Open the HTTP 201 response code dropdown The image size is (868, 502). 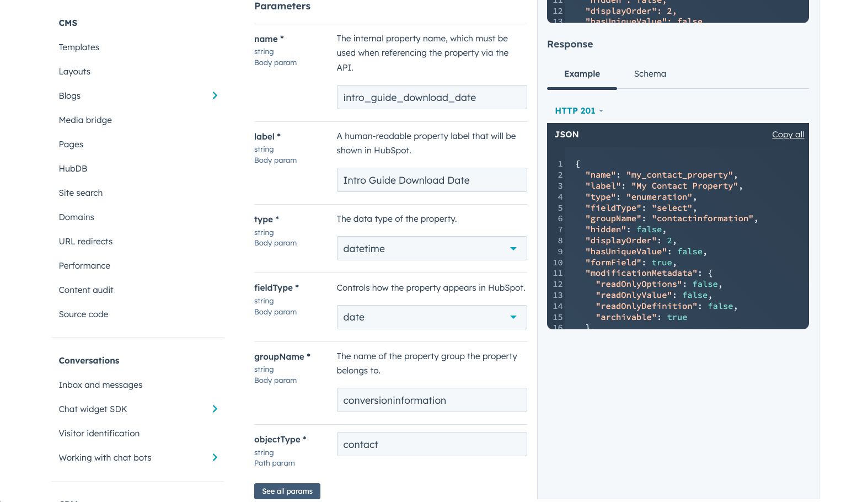click(579, 111)
